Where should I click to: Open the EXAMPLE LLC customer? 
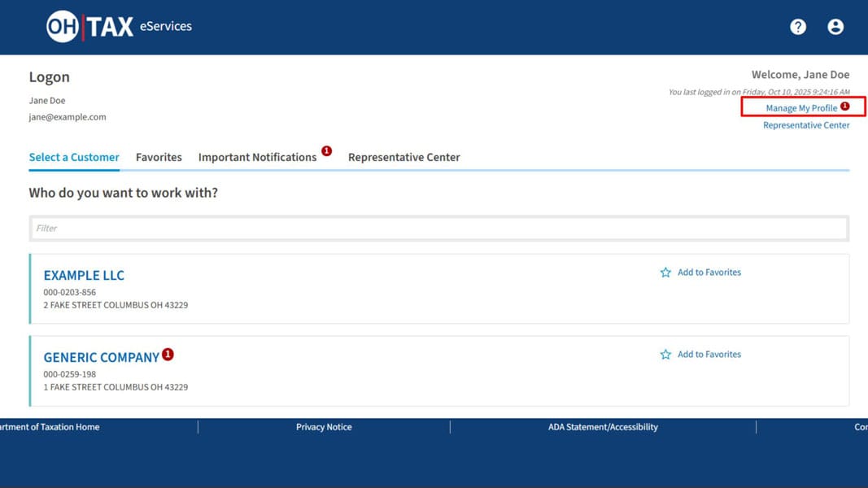[x=84, y=275]
